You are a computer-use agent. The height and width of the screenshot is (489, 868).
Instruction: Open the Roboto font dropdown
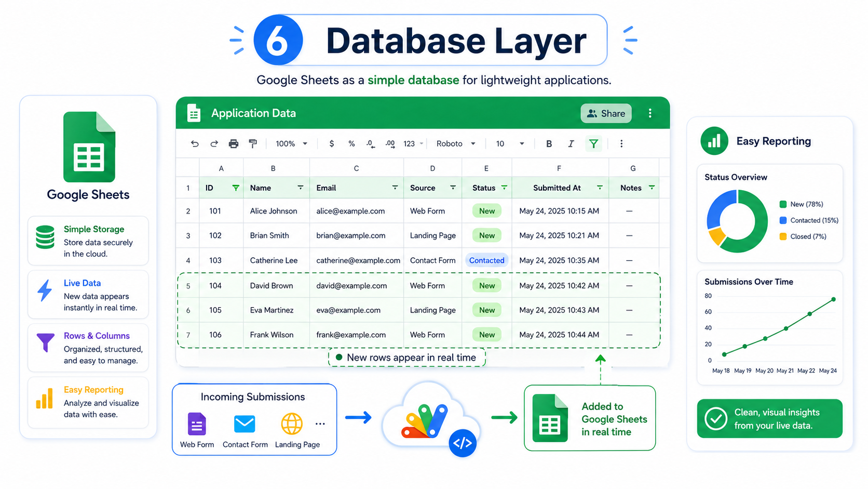pos(456,144)
